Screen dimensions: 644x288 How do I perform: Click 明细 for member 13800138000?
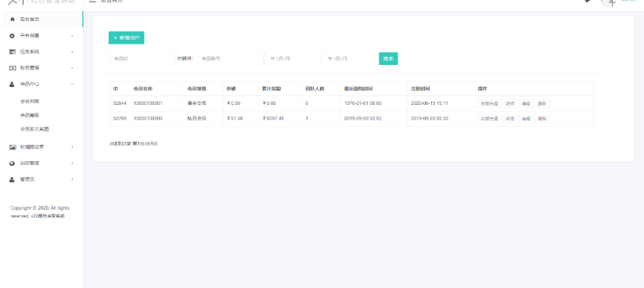[x=509, y=119]
